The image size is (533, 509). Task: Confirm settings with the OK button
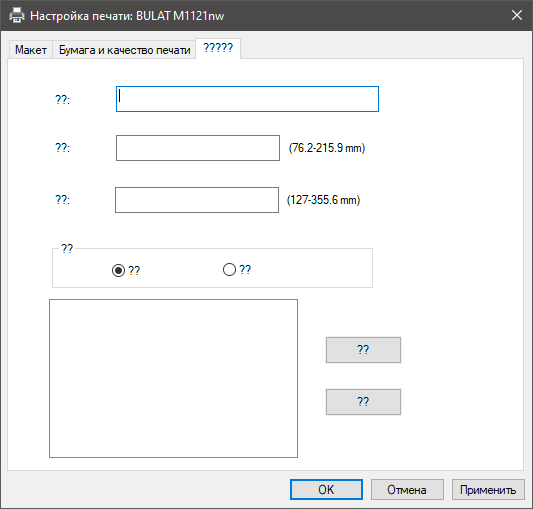[326, 490]
